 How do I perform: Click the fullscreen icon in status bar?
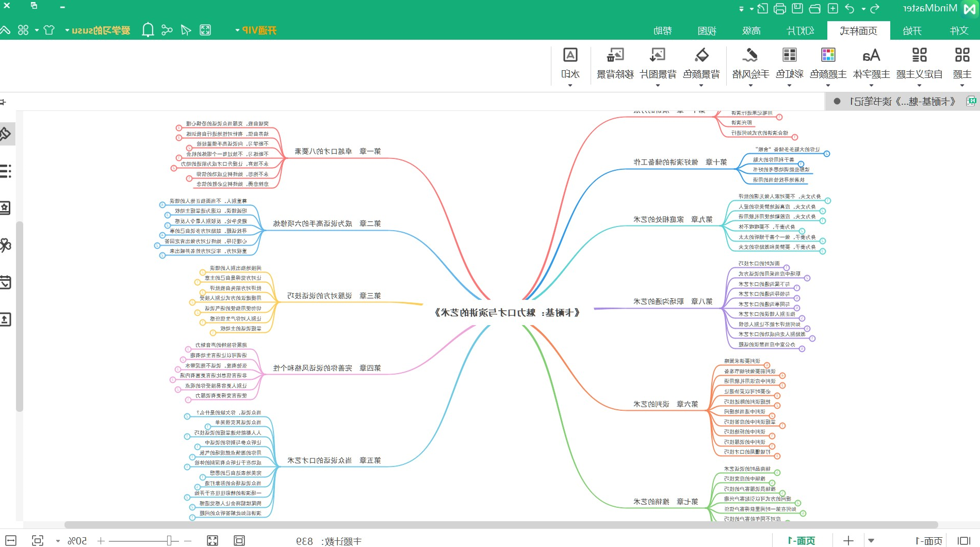tap(213, 540)
